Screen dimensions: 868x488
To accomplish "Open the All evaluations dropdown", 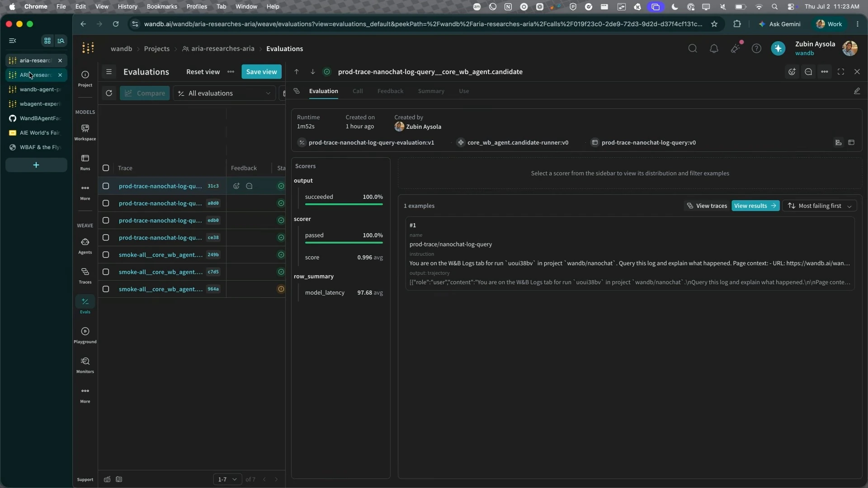I will [224, 93].
